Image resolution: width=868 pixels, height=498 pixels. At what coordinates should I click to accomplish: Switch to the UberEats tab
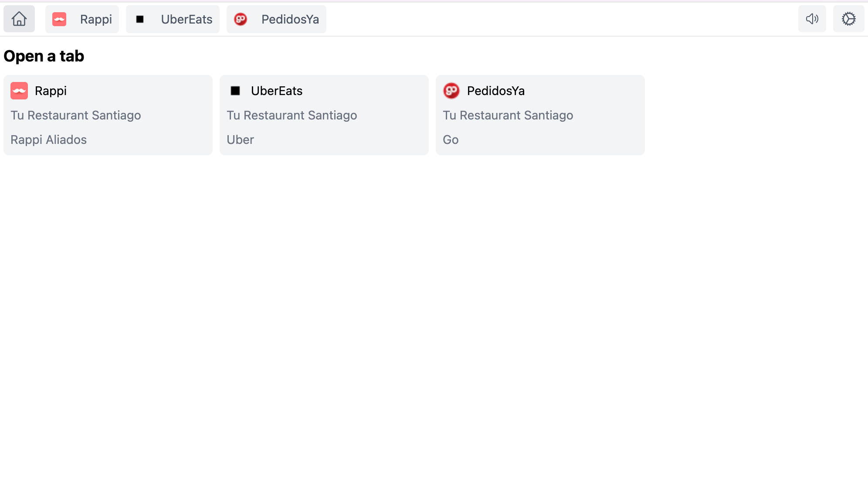click(x=173, y=19)
